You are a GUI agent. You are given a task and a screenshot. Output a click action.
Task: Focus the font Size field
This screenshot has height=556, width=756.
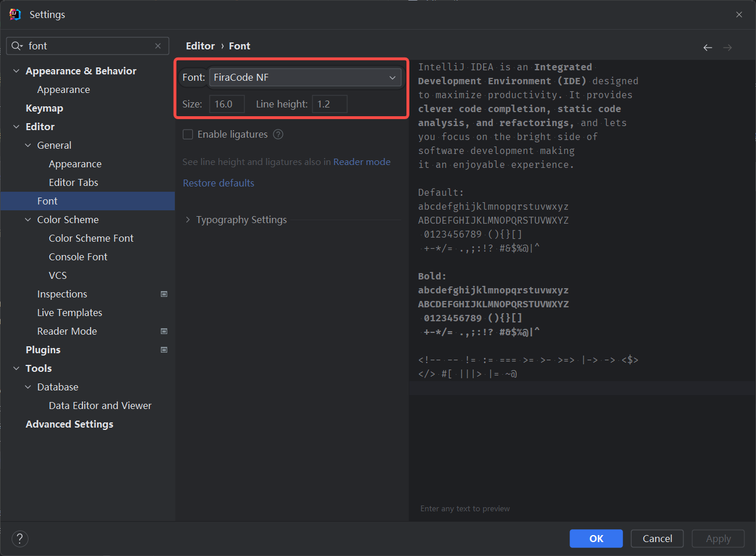click(227, 104)
